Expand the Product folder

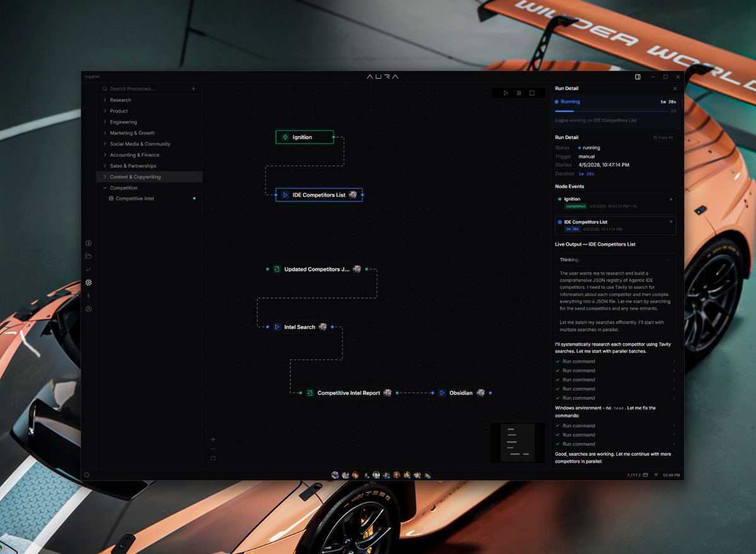(x=149, y=111)
